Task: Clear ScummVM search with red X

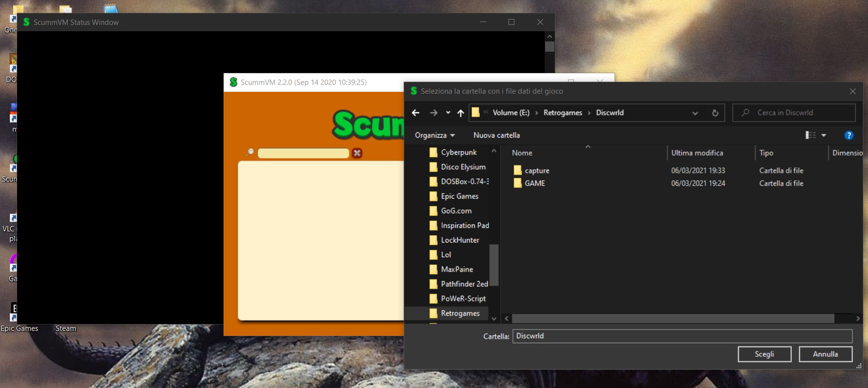Action: coord(357,153)
